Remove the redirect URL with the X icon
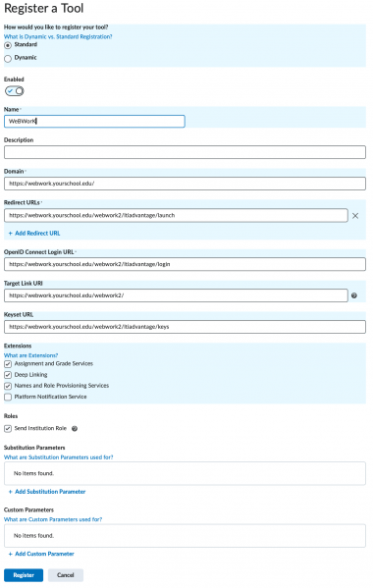Viewport: 373px width, 588px height. point(355,216)
